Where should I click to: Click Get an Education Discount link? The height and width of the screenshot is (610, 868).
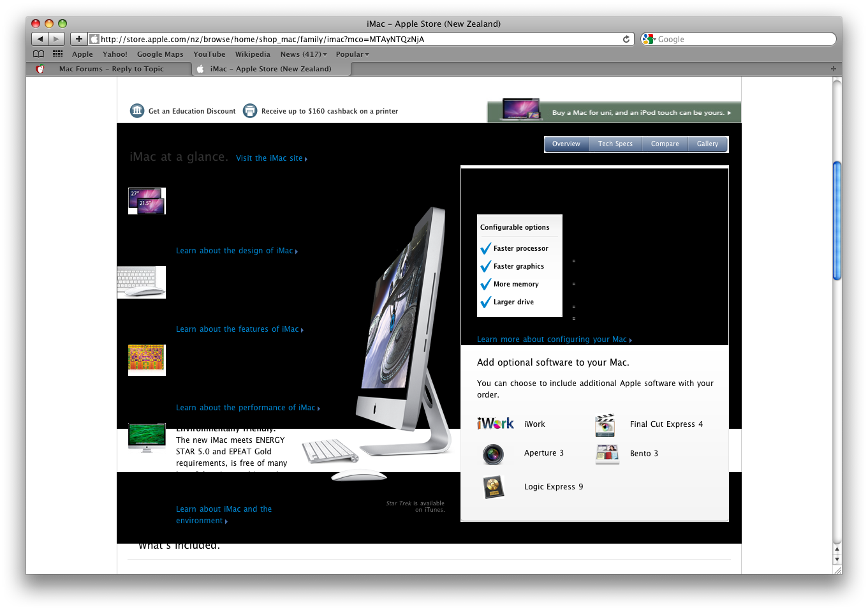click(x=192, y=111)
